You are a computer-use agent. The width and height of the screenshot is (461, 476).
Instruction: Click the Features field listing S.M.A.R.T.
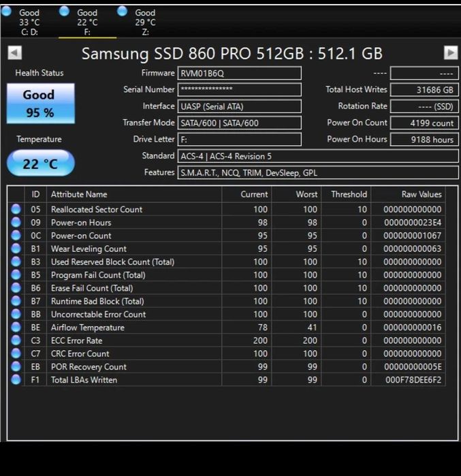pos(318,173)
